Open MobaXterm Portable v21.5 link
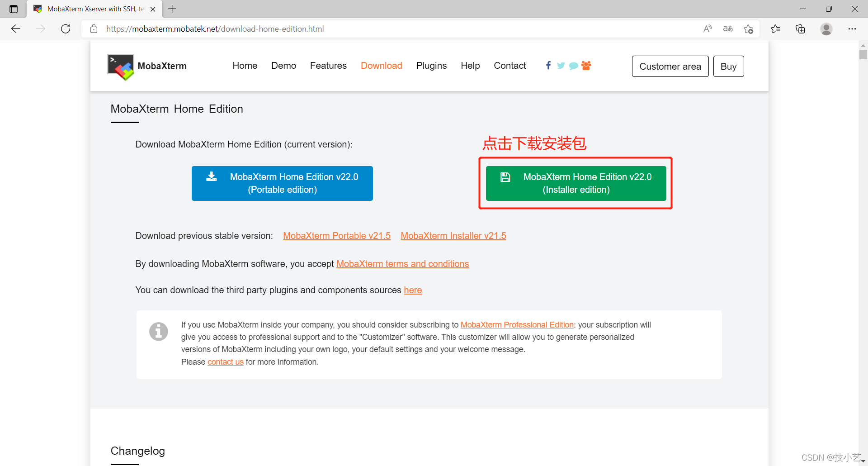This screenshot has width=868, height=466. (337, 236)
